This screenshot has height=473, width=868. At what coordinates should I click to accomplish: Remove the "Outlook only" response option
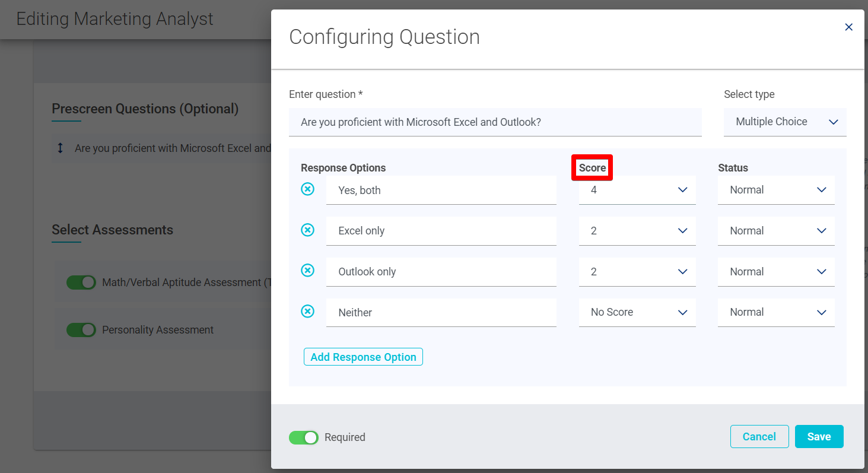(307, 270)
